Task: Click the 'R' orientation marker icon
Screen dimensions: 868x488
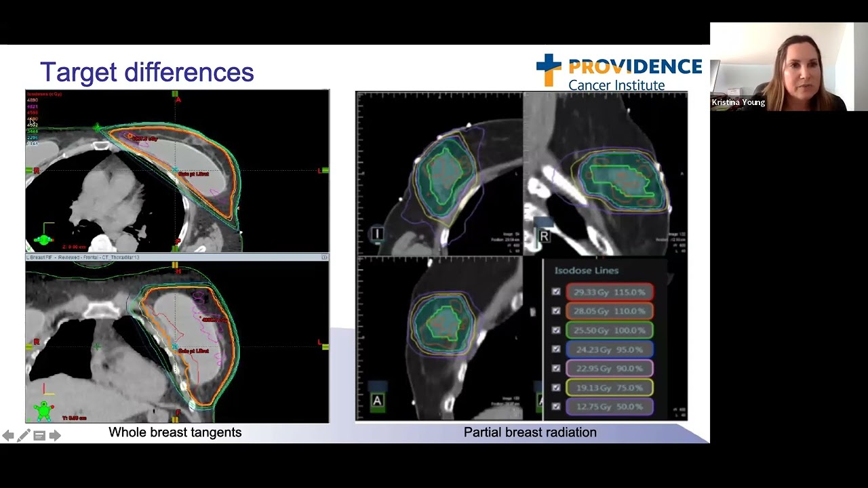Action: point(544,237)
